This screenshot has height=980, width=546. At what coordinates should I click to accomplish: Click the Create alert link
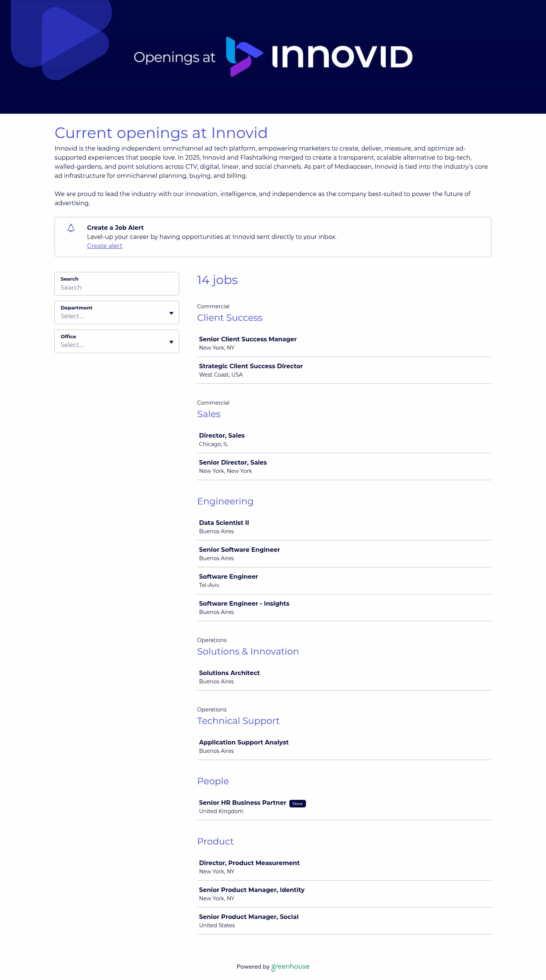pos(105,246)
